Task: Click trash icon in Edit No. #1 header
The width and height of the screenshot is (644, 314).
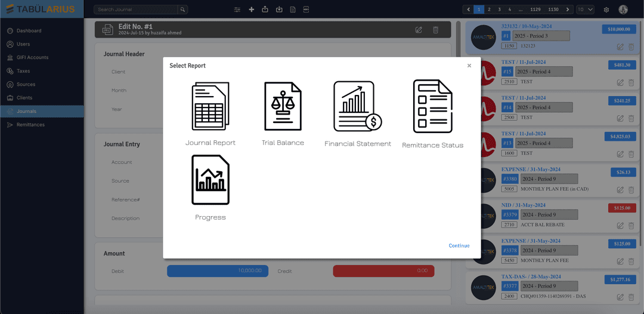Action: (436, 30)
